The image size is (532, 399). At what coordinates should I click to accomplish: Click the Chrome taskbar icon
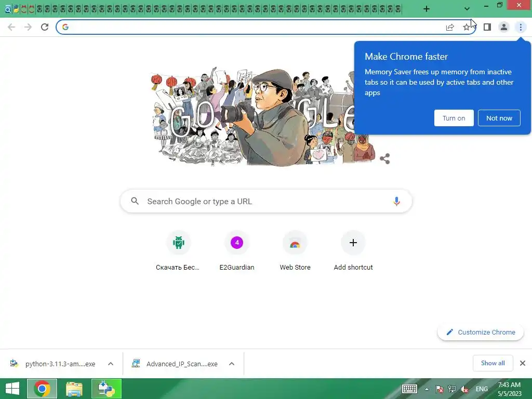(x=42, y=389)
